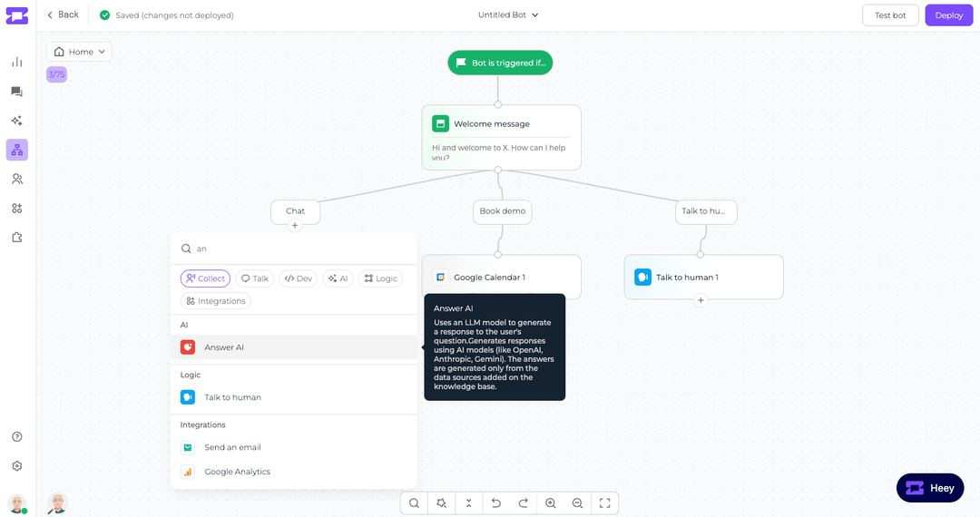Click the 3/75 blocks counter badge

[57, 75]
